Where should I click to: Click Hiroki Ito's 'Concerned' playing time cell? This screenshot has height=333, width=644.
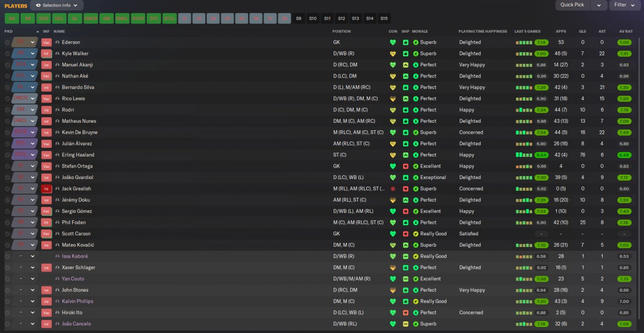click(471, 313)
